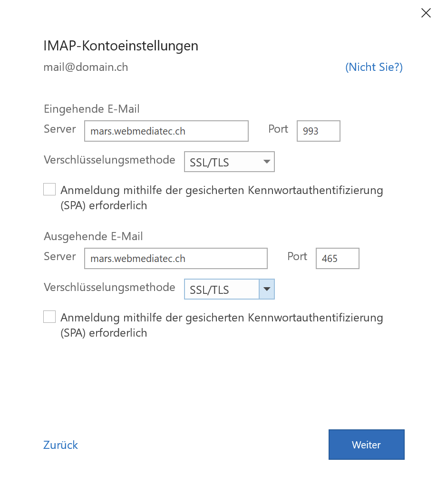Expand the outgoing Verschlüsselungsmethode dropdown arrow
This screenshot has height=504, width=447.
pyautogui.click(x=267, y=289)
